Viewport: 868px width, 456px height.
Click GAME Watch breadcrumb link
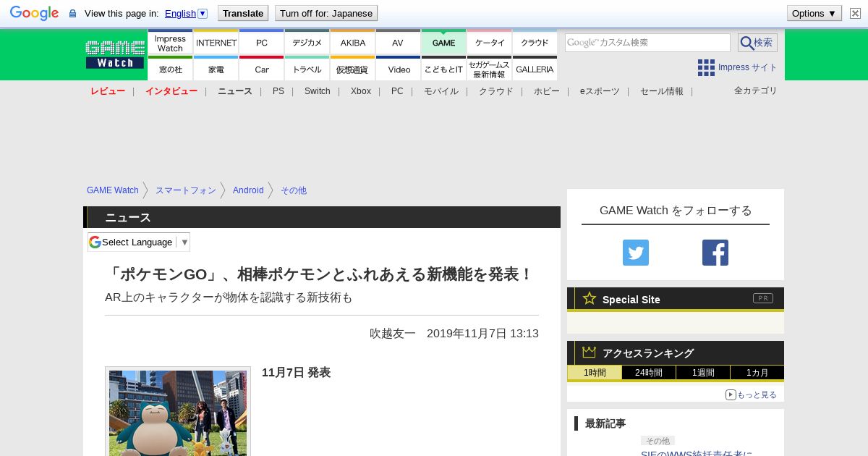(113, 190)
